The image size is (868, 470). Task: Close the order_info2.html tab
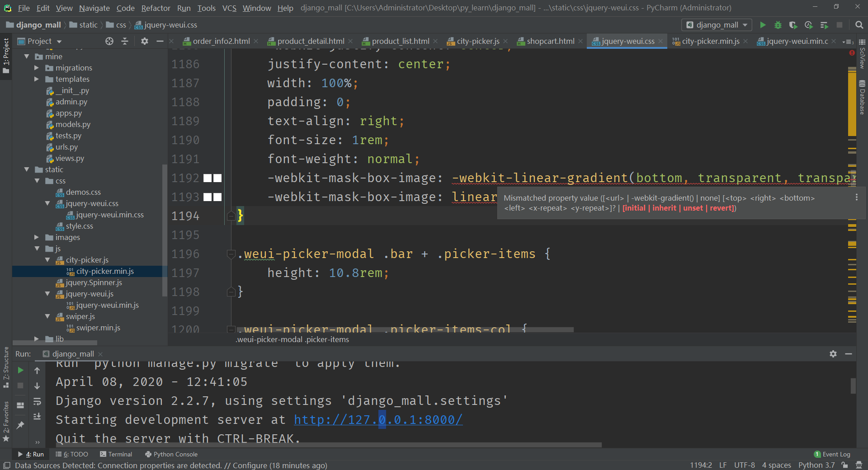[x=256, y=41]
